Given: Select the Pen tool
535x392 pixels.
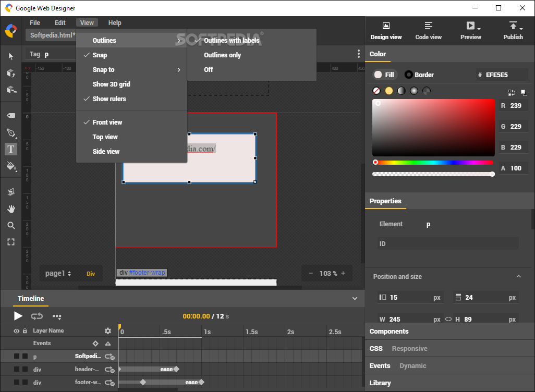Looking at the screenshot, I should (x=11, y=133).
